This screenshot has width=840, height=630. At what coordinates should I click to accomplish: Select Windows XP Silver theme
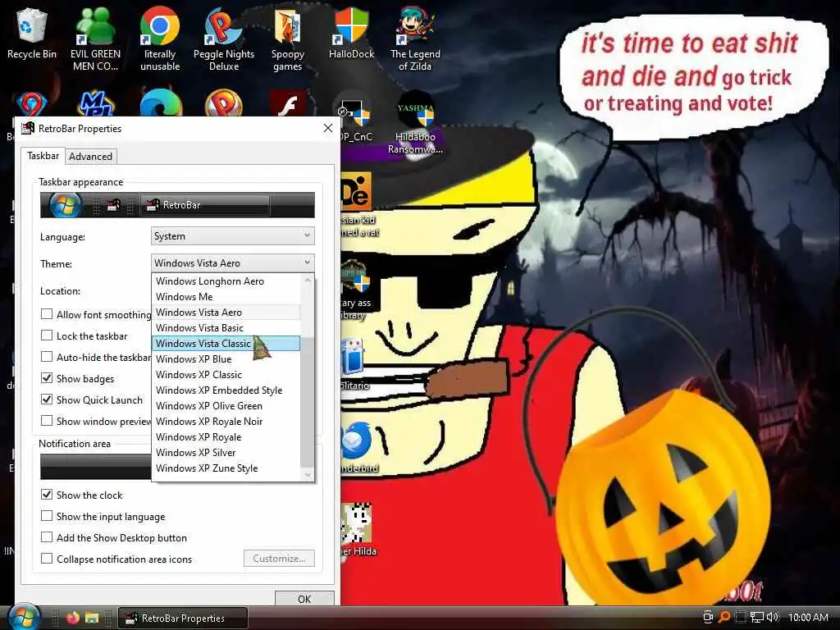(x=226, y=452)
